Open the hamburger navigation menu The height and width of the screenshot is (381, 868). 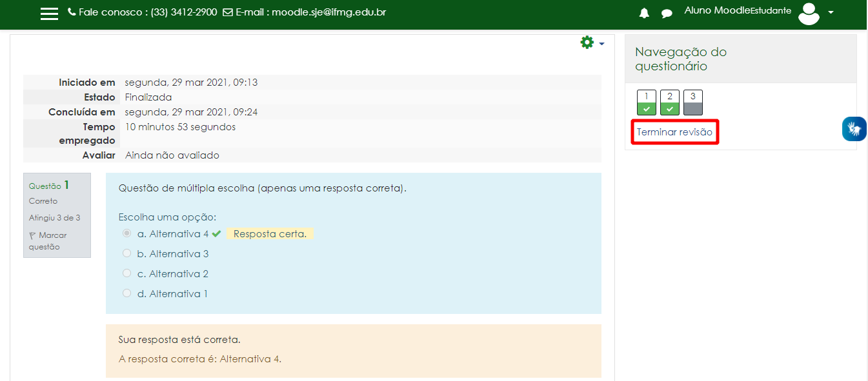point(49,13)
